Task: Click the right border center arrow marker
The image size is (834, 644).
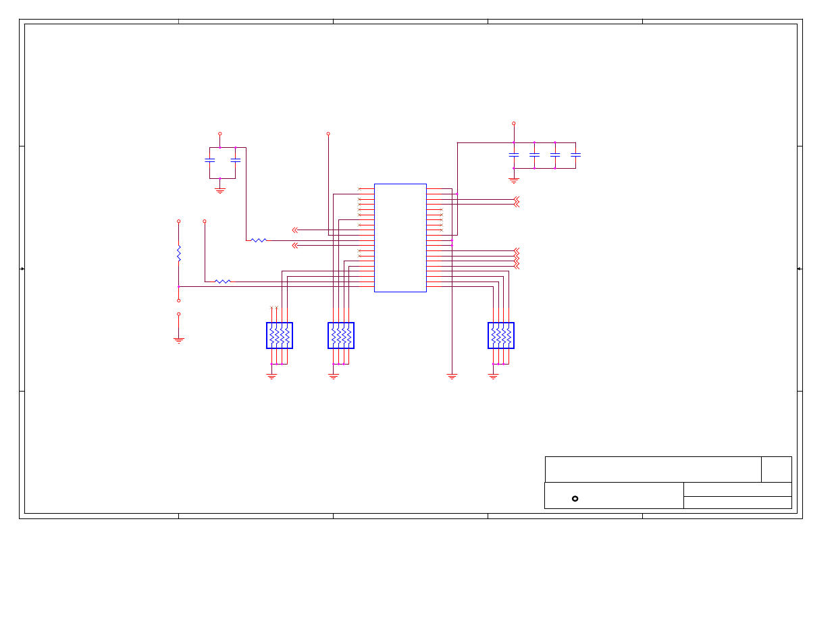Action: pos(800,269)
